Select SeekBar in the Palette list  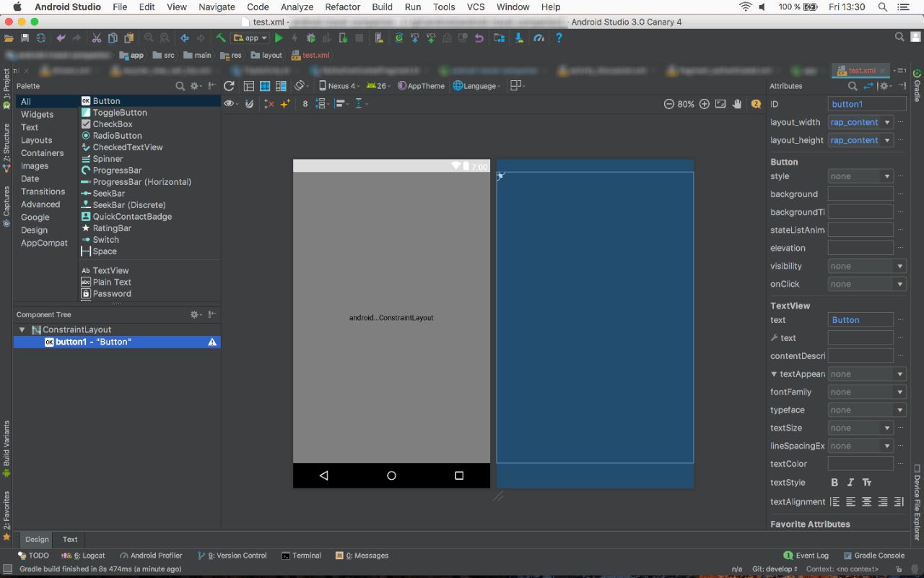click(x=108, y=194)
